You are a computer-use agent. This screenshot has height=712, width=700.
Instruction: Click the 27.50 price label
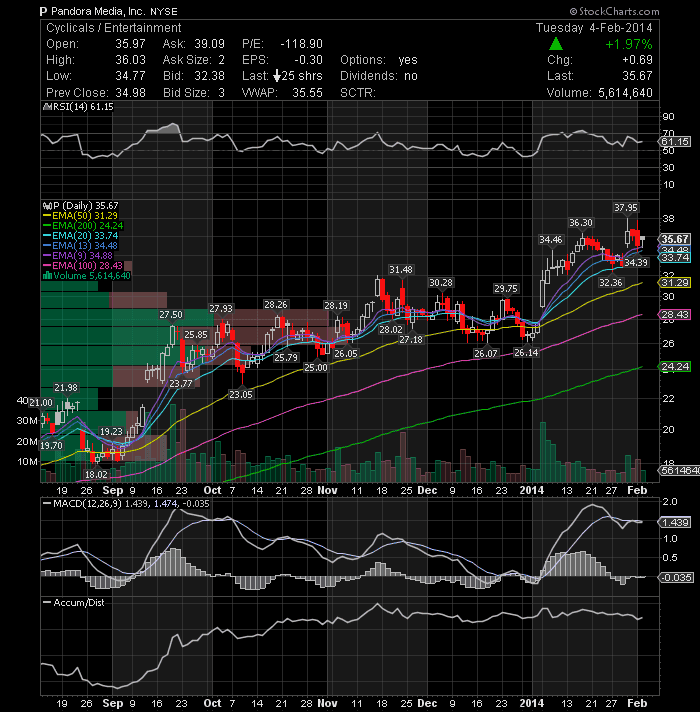pyautogui.click(x=171, y=315)
